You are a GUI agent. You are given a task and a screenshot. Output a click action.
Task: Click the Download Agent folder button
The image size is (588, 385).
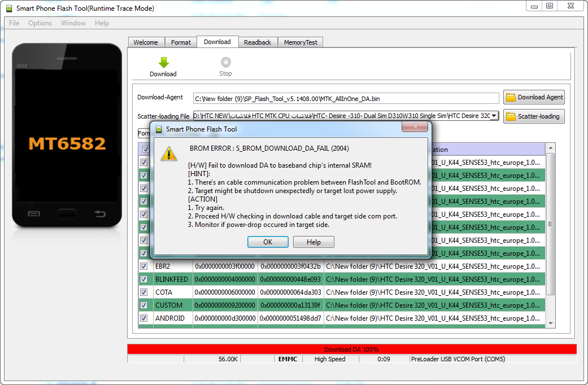point(534,98)
